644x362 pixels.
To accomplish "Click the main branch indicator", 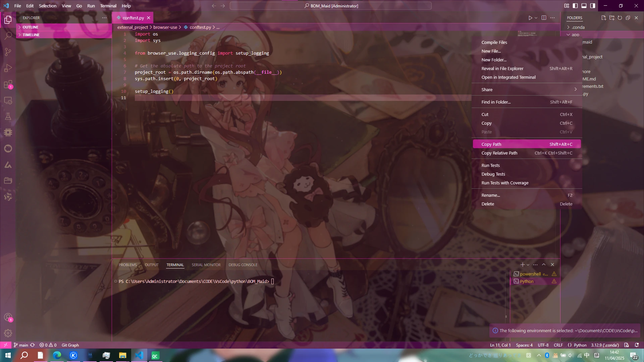I will click(x=21, y=345).
